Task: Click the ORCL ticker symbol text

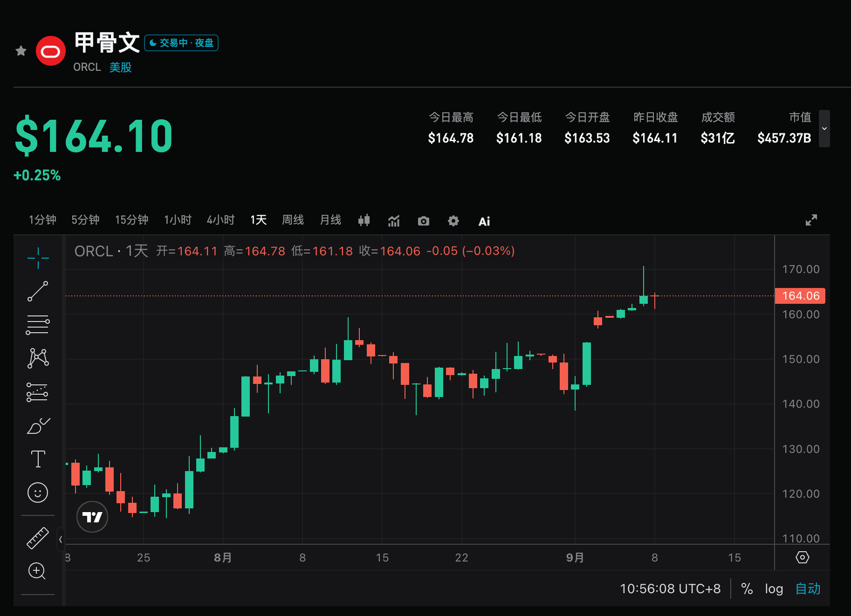Action: (87, 68)
